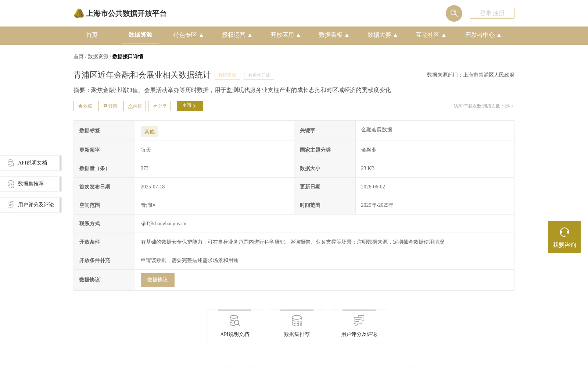Screen dimensions: 588x368
Task: Expand the 开放应用 menu
Action: tap(286, 35)
